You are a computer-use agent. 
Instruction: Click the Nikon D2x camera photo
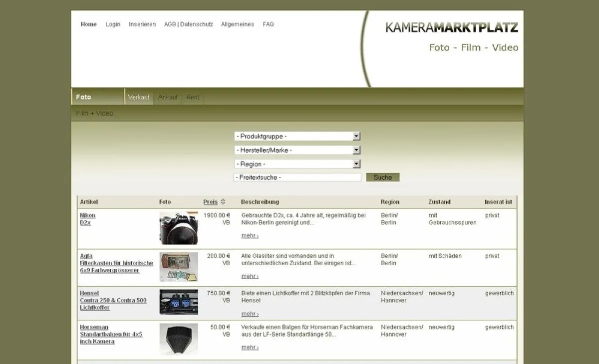(178, 227)
